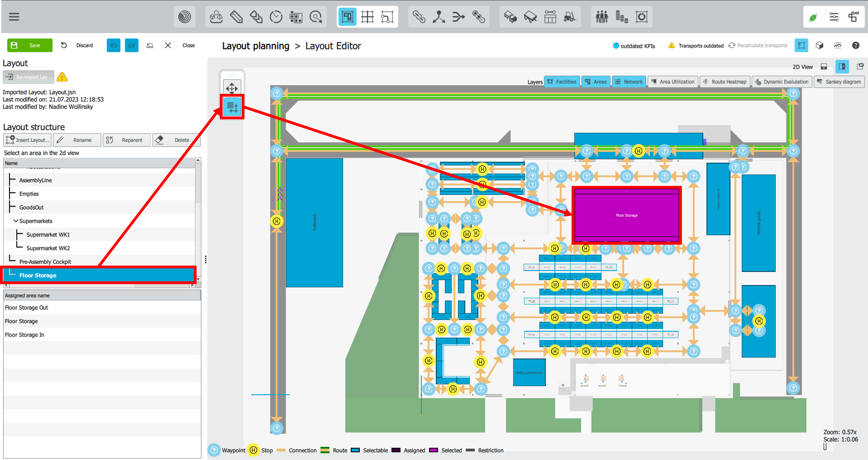This screenshot has height=460, width=868.
Task: Click the Redo arrow button
Action: click(131, 45)
